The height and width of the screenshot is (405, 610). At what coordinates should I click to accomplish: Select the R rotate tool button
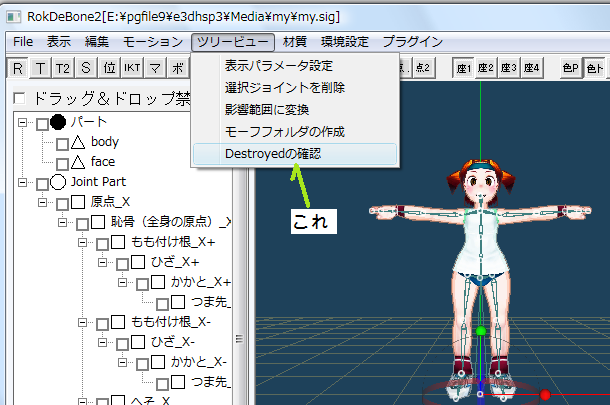click(17, 68)
